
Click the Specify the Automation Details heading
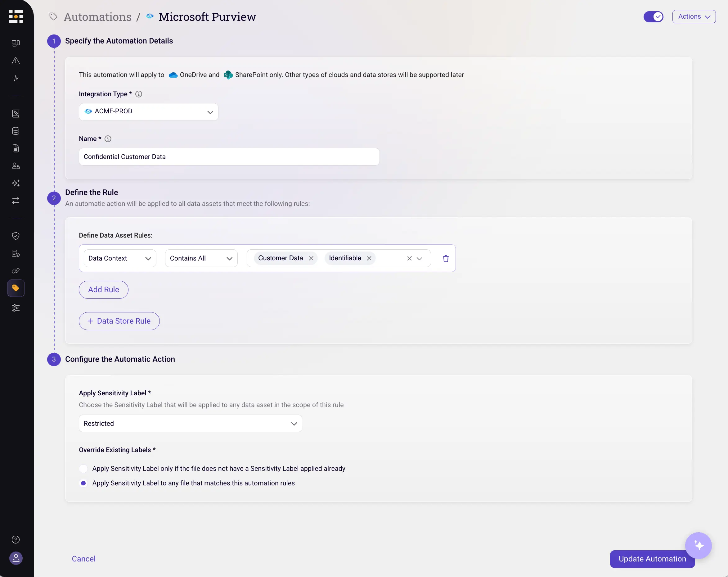pyautogui.click(x=119, y=41)
